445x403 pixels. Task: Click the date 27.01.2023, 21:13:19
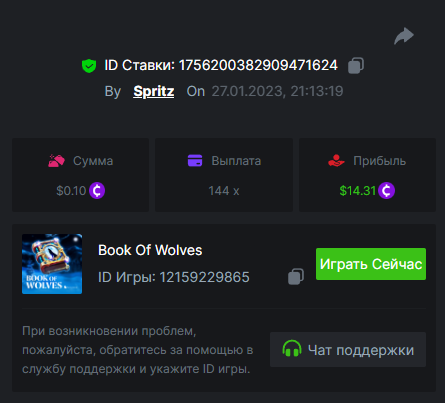[277, 91]
